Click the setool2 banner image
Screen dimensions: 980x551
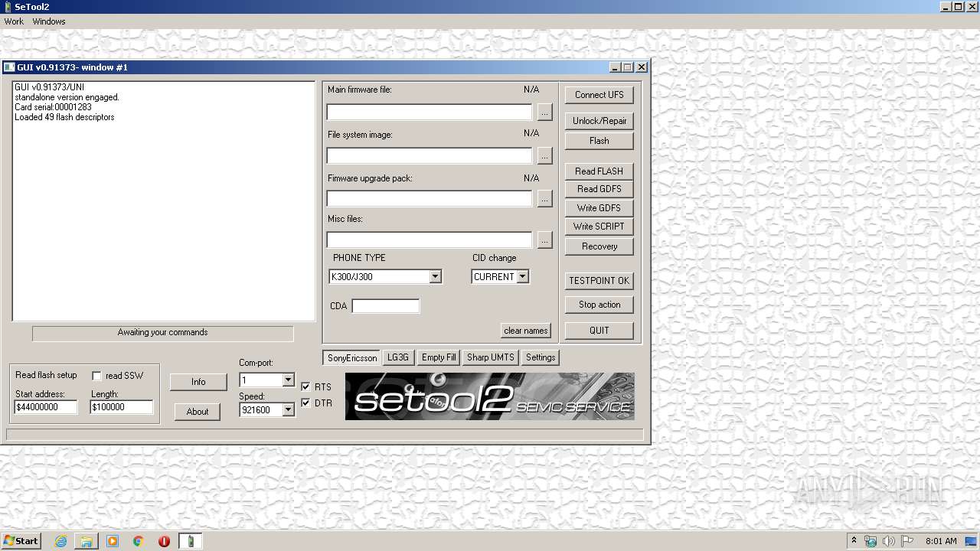(x=490, y=396)
